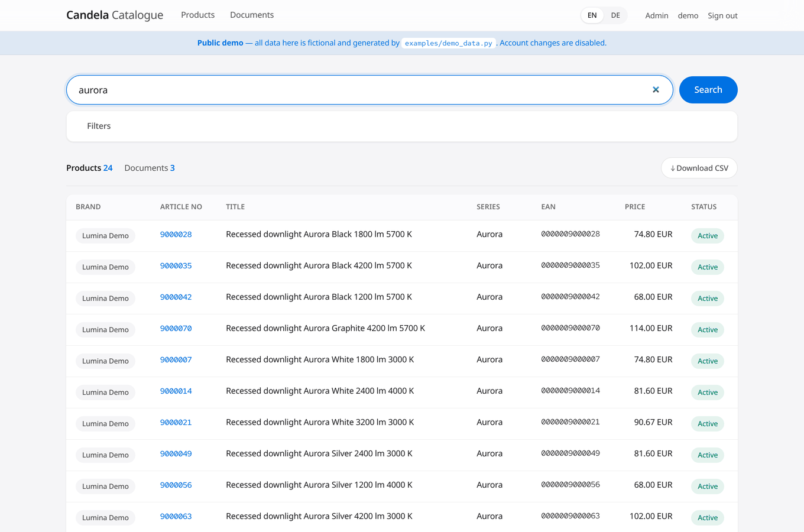804x532 pixels.
Task: Open article 9000014
Action: (x=176, y=391)
